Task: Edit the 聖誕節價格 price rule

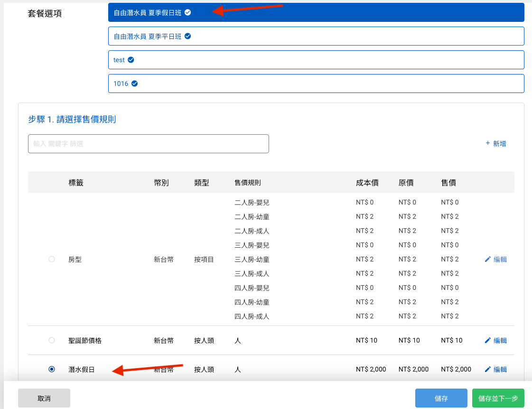Action: (x=496, y=341)
